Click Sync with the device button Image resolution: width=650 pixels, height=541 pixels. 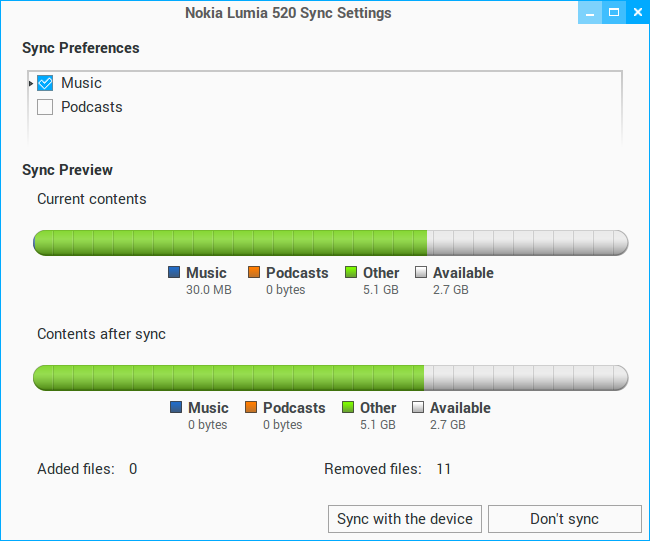pyautogui.click(x=405, y=519)
